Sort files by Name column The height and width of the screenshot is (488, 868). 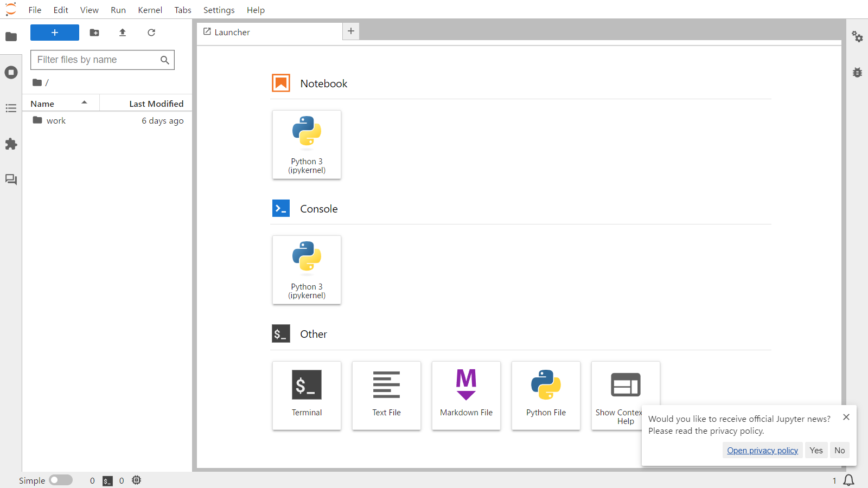point(42,104)
